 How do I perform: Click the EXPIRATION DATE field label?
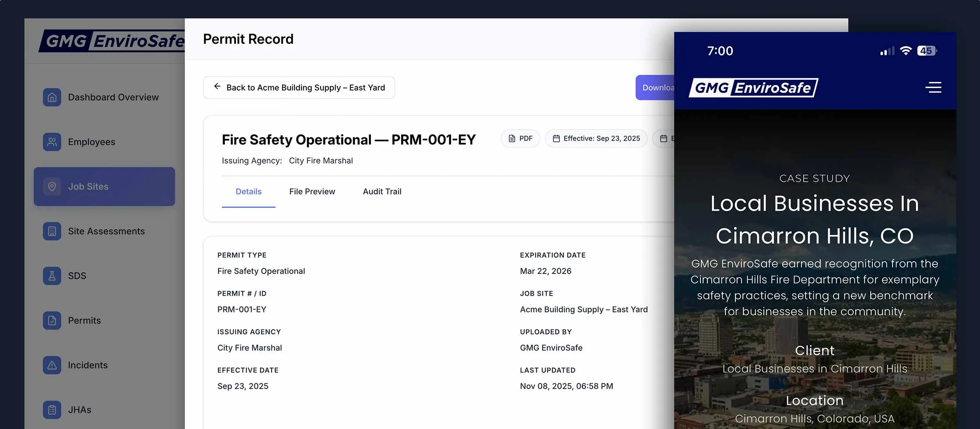point(553,255)
